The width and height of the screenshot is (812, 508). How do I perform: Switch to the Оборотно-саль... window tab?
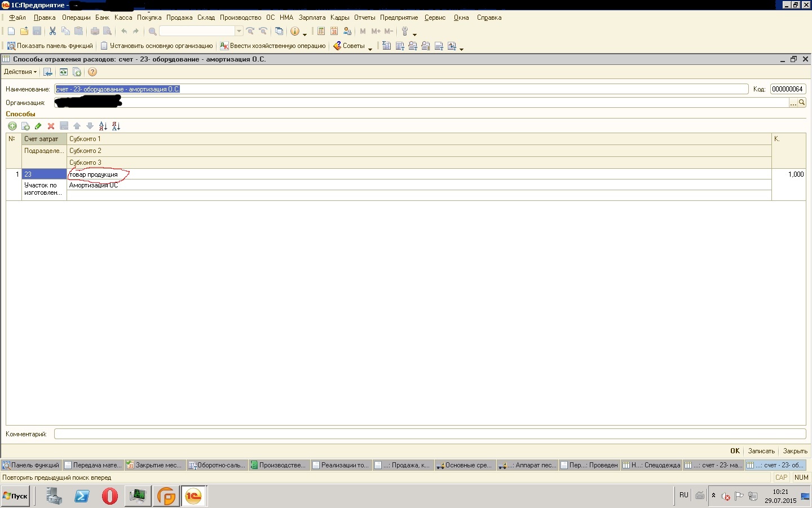(218, 465)
